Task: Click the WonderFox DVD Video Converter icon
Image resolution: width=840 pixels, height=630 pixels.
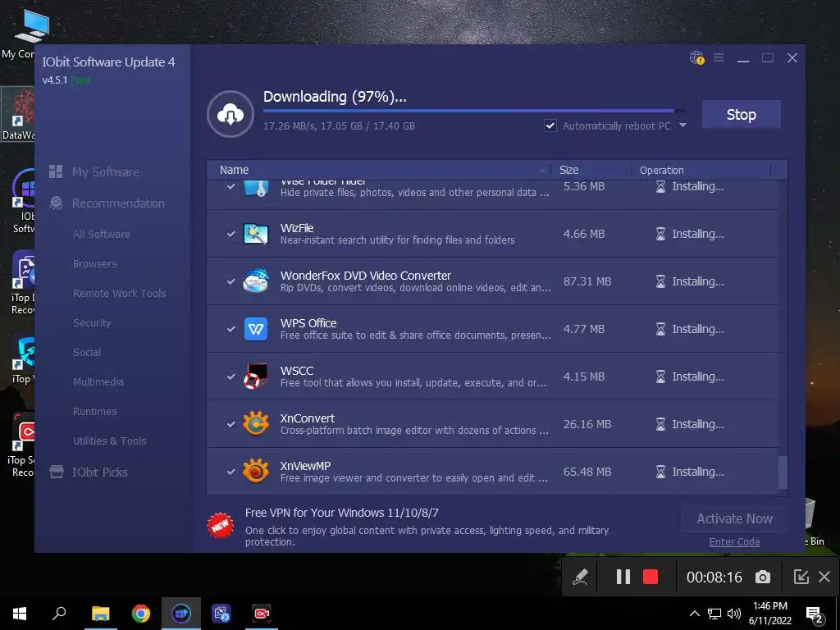Action: point(256,281)
